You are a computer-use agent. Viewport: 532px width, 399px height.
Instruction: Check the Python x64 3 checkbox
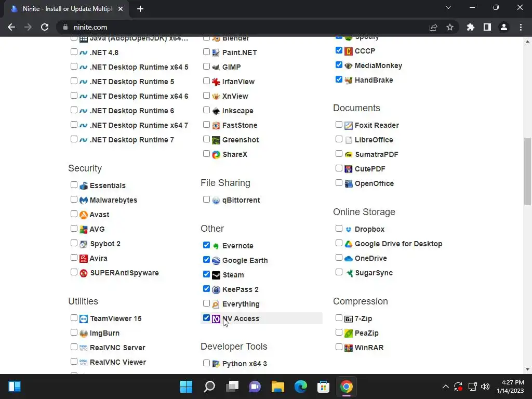[206, 363]
